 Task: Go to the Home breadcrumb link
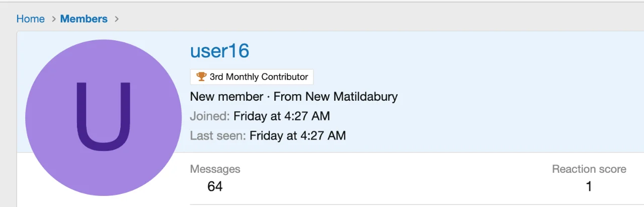click(x=30, y=19)
